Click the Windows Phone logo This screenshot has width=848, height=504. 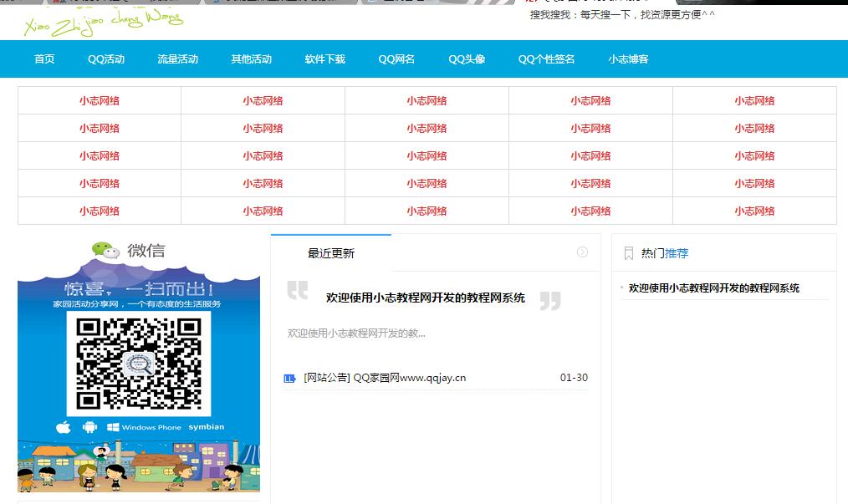pos(144,427)
